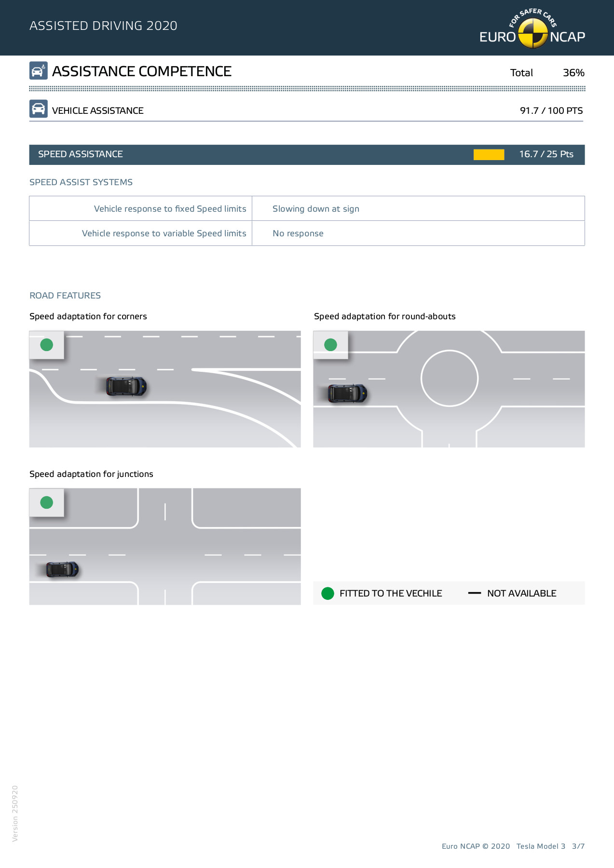Click the 91.7 / 100 PTS score
Image resolution: width=614 pixels, height=868 pixels.
tap(551, 110)
